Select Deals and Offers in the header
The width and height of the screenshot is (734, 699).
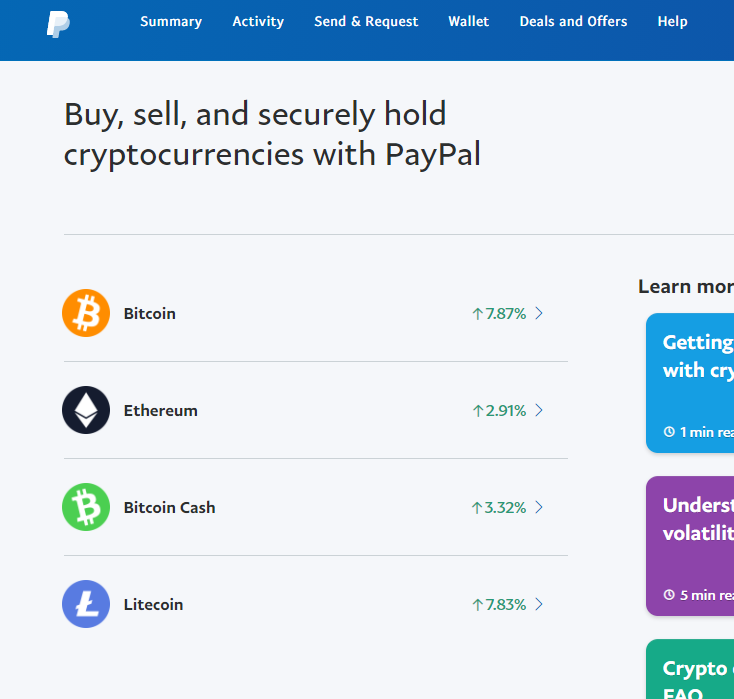pos(573,22)
